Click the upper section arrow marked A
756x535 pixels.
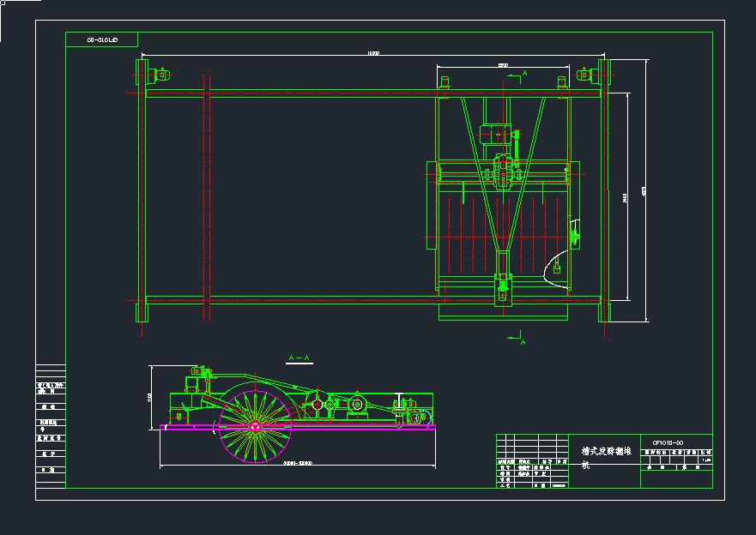517,77
